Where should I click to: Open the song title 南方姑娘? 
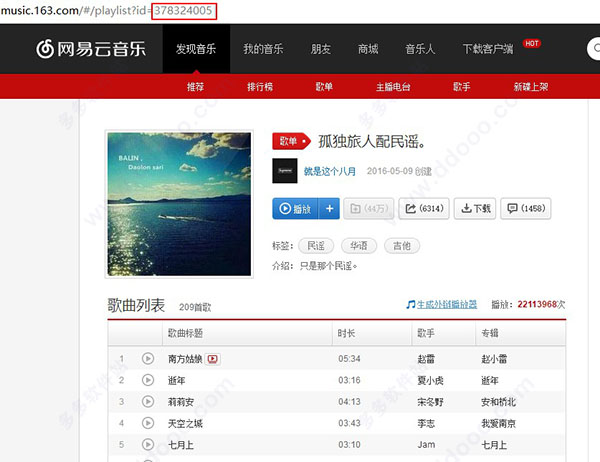point(185,359)
